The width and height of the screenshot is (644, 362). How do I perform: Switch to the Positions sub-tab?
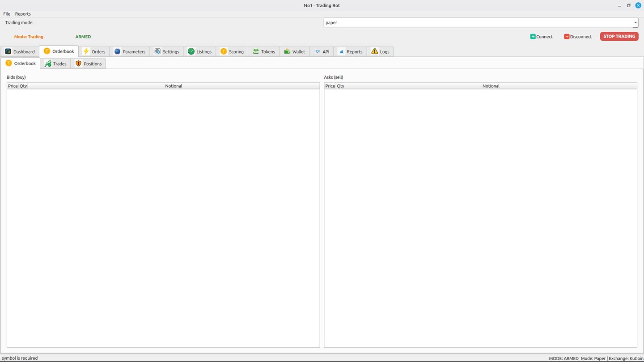pyautogui.click(x=88, y=63)
